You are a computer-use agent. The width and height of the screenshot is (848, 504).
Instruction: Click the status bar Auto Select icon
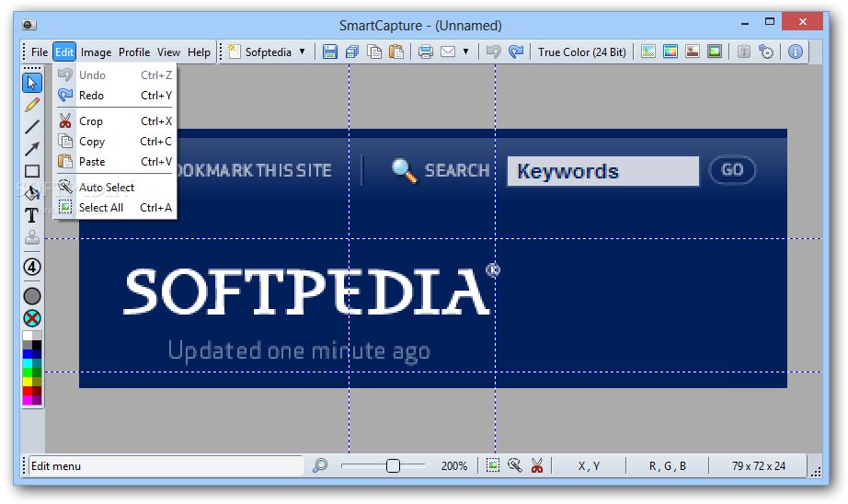click(515, 465)
